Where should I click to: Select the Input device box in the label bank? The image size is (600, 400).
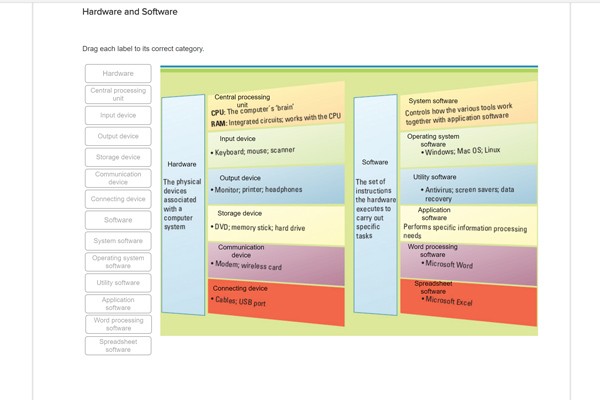coord(118,115)
